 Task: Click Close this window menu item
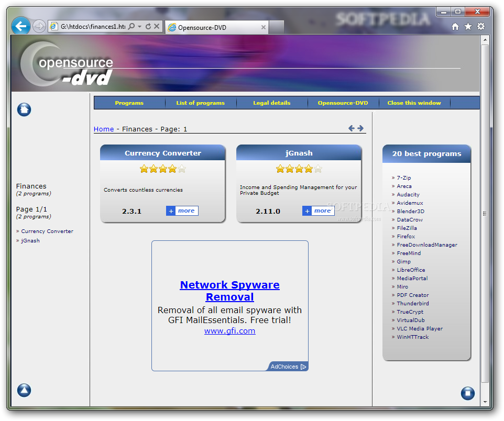414,103
